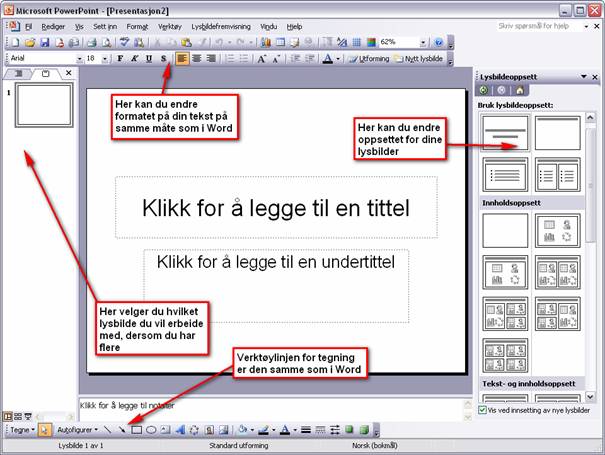
Task: Align text right
Action: pyautogui.click(x=211, y=59)
